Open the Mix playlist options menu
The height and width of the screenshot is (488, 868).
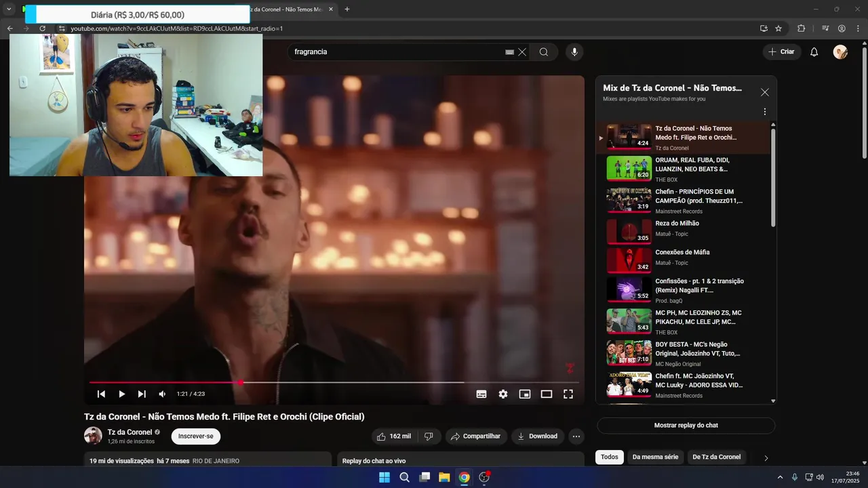[765, 112]
